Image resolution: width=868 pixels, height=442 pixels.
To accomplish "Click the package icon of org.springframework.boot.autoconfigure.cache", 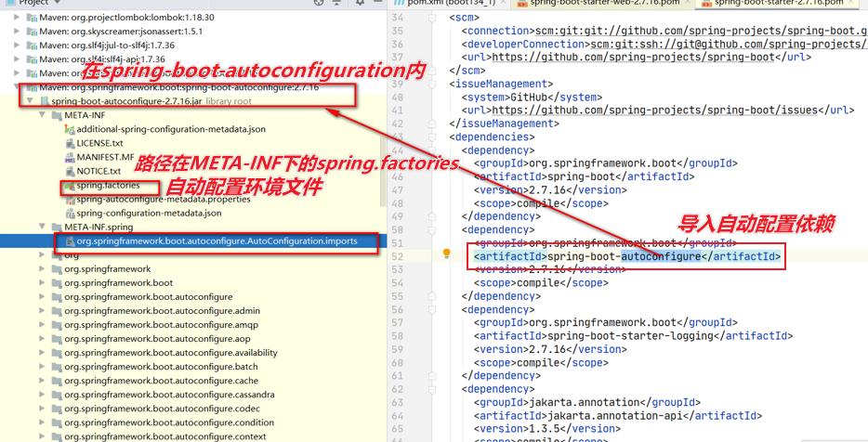I will click(57, 381).
